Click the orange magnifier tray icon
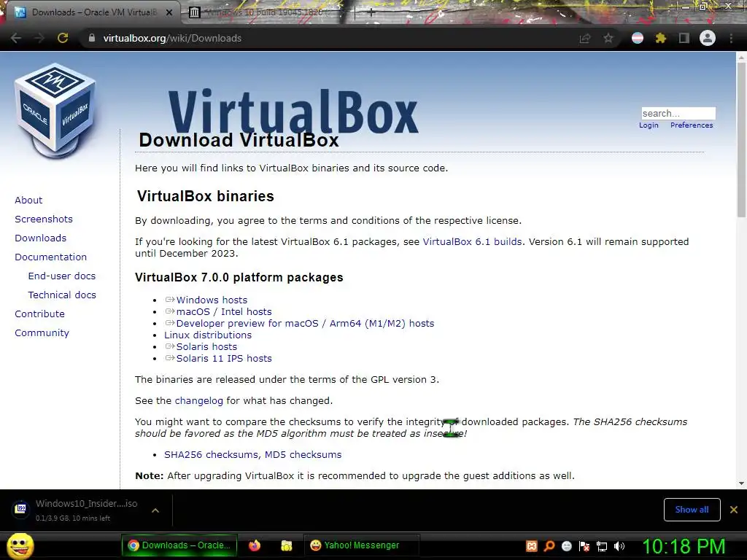Screen dimensions: 747x560 pos(549,546)
